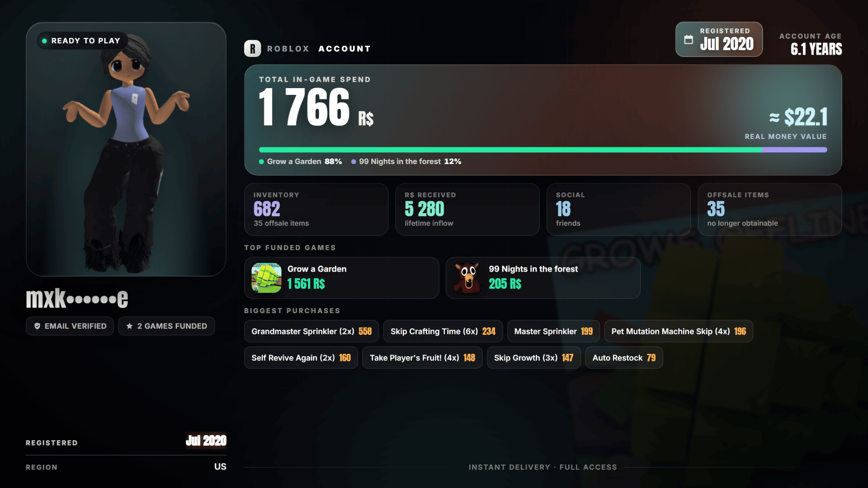Screen dimensions: 868x488
Task: Click the star icon in Games Funded
Action: point(129,326)
